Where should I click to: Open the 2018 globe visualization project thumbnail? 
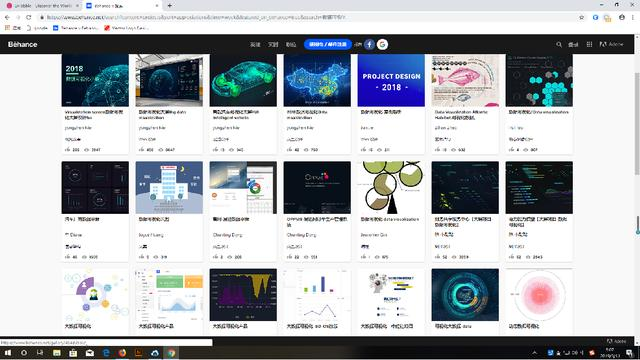pos(95,80)
